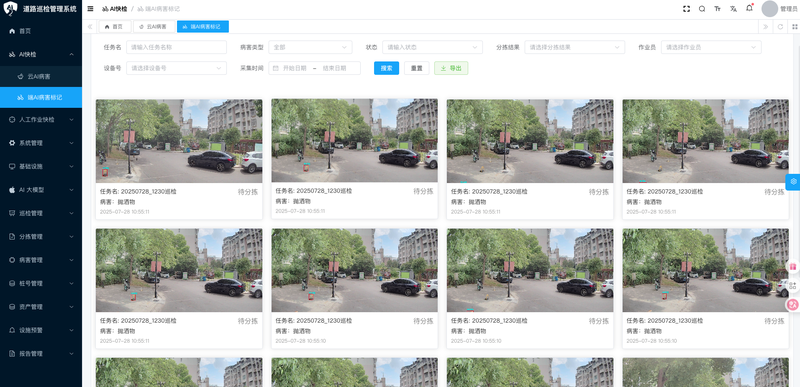Click the 重置 button

tap(416, 68)
